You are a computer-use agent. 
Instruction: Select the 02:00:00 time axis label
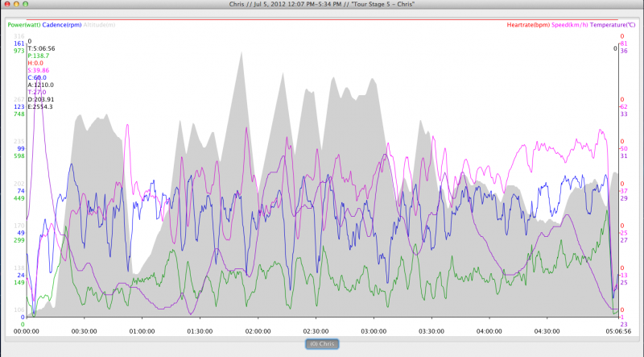pyautogui.click(x=258, y=330)
